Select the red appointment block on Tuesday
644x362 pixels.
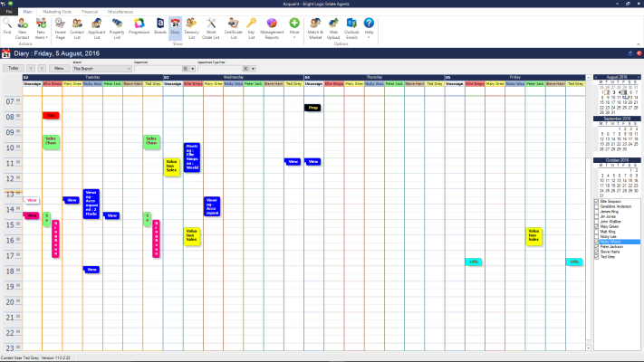(51, 116)
